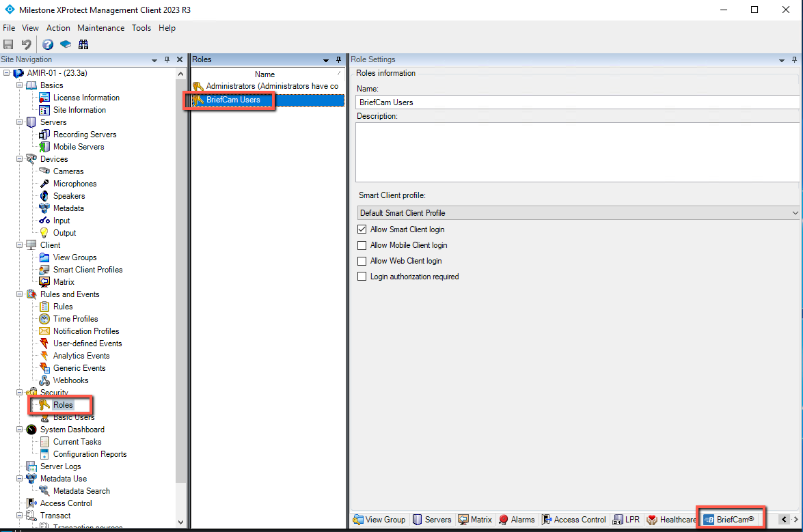803x532 pixels.
Task: Click the System Dashboard icon
Action: [31, 429]
